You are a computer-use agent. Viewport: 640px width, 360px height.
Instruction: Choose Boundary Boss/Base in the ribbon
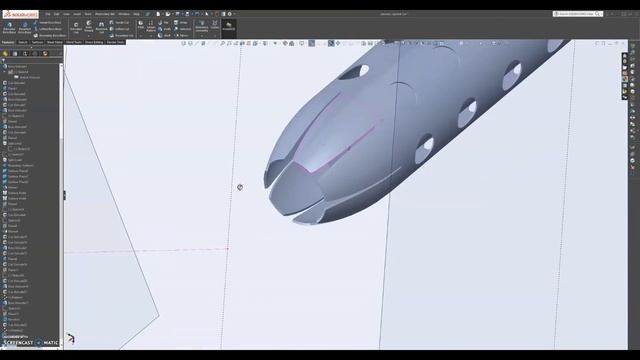[x=50, y=36]
